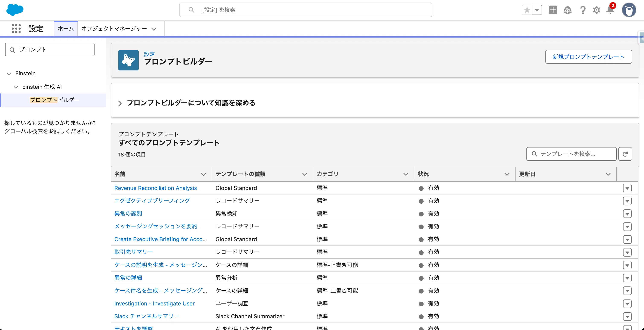644x330 pixels.
Task: Show row actions for 取引先サマリー
Action: point(627,252)
